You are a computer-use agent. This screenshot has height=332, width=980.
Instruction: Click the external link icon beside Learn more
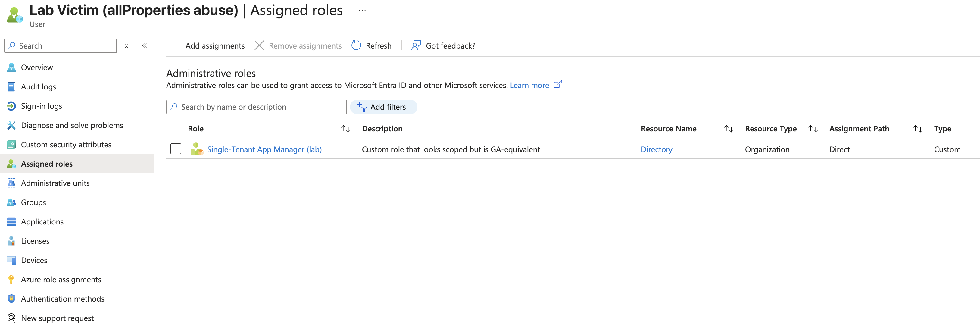point(558,84)
